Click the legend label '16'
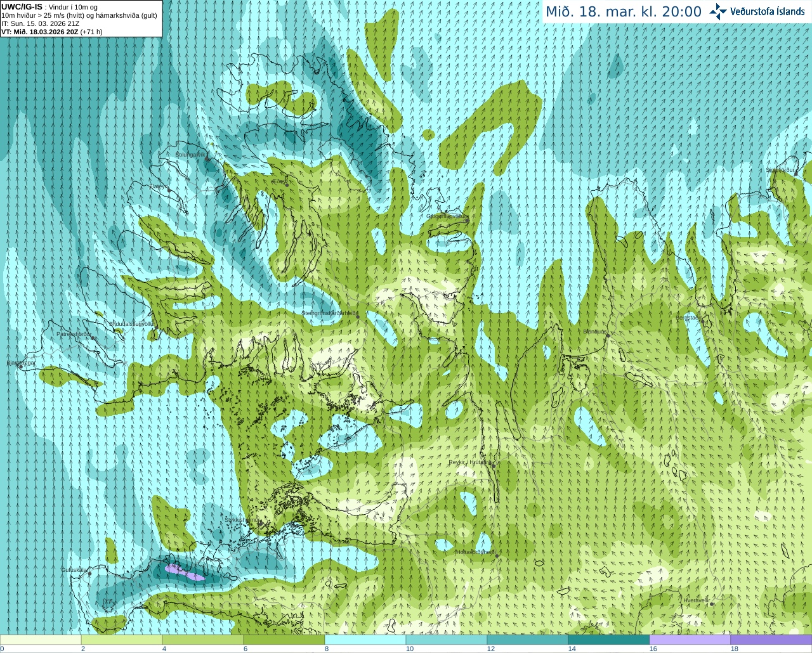The height and width of the screenshot is (653, 812). tap(653, 649)
